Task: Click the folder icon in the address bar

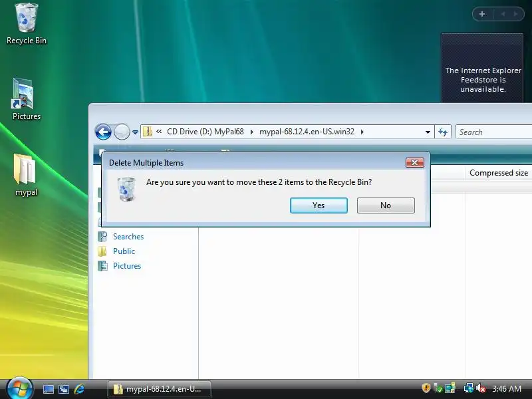Action: click(x=148, y=132)
